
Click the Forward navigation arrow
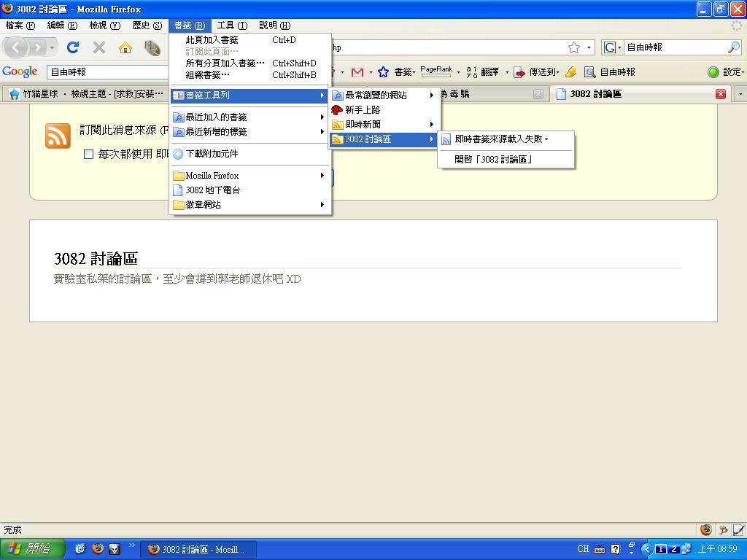36,47
